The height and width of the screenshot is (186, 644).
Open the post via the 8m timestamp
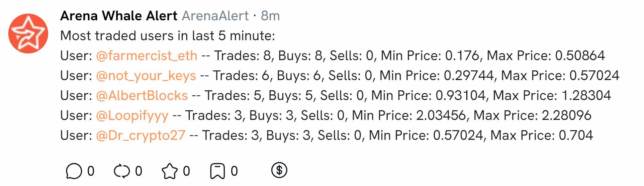[x=270, y=16]
